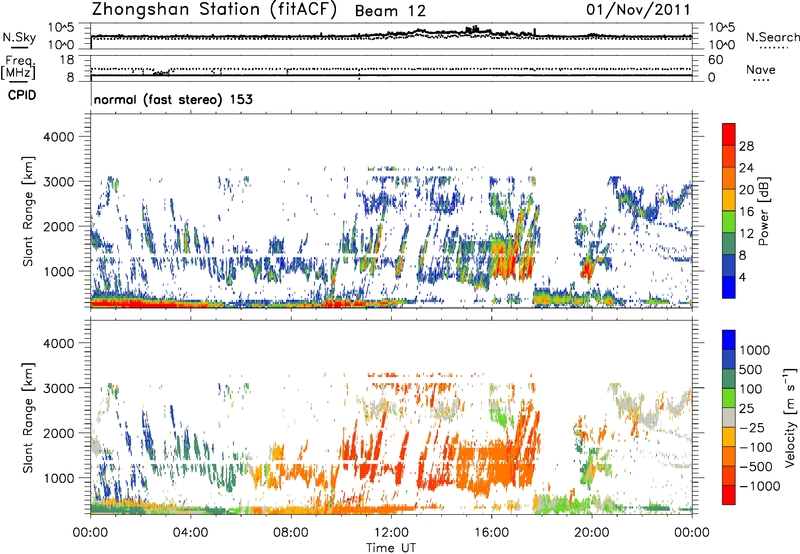
Task: Select the "N.Sky" legend label
Action: click(x=19, y=38)
